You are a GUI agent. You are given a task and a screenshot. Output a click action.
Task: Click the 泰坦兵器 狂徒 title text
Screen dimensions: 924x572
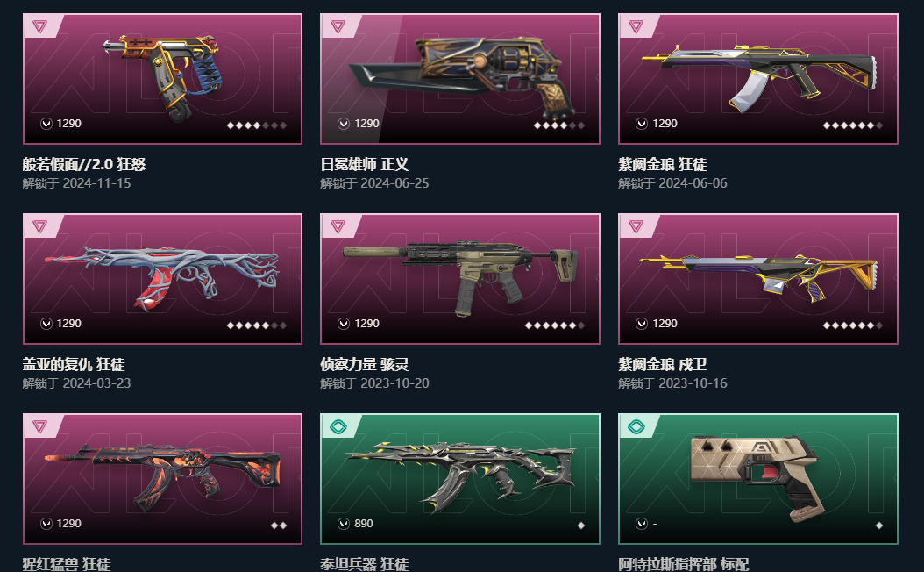click(364, 564)
